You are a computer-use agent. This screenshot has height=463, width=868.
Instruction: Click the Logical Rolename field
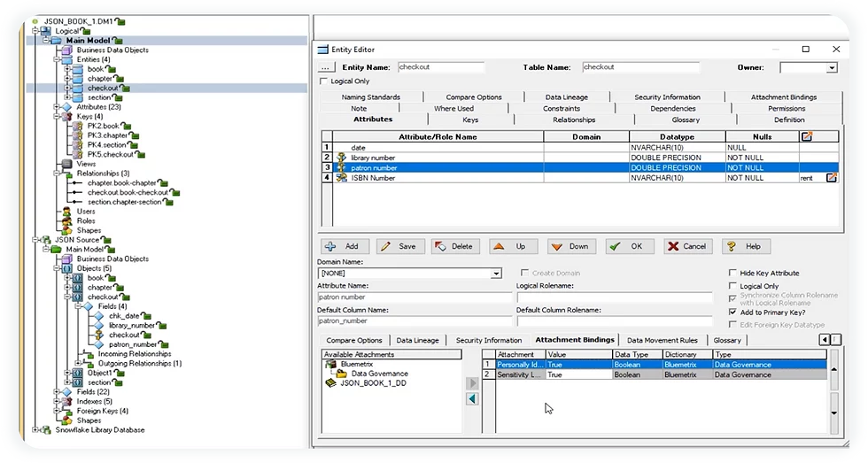(614, 297)
